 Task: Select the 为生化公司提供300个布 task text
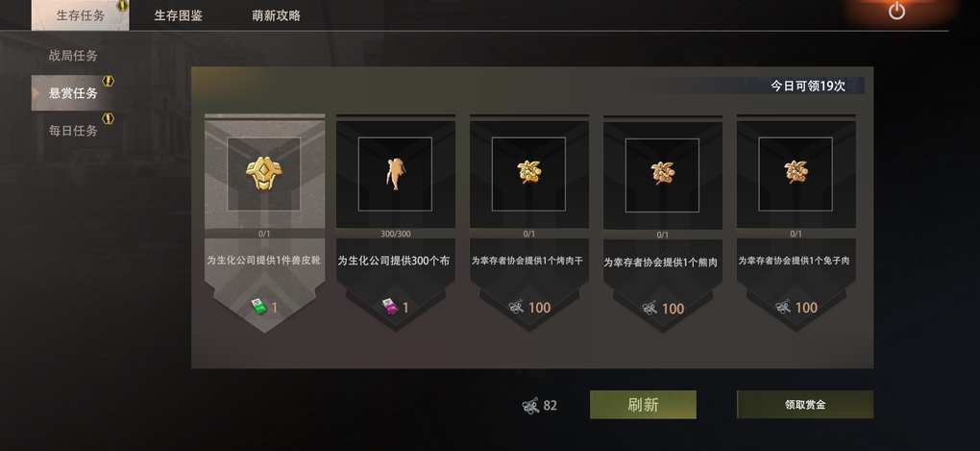click(394, 261)
